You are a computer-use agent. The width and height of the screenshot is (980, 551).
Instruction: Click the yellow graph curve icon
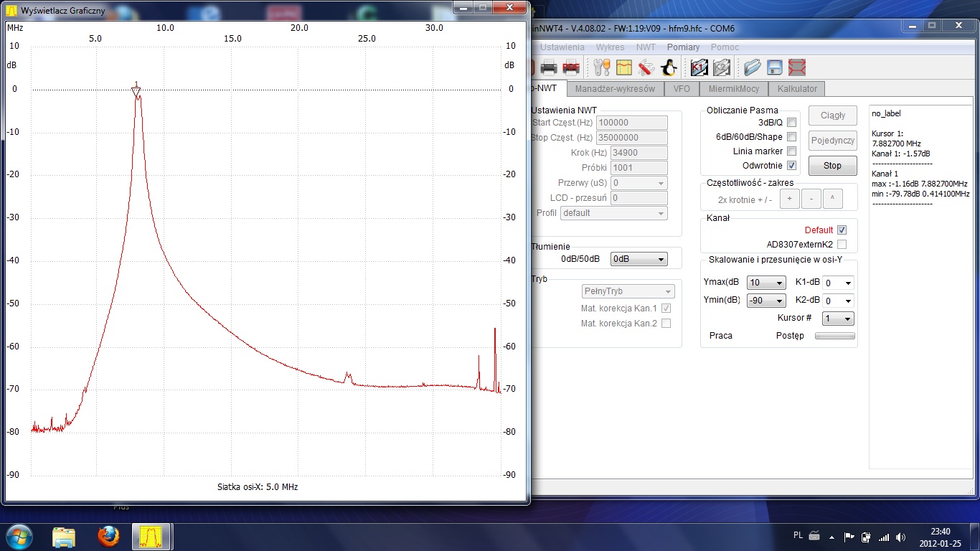click(x=623, y=68)
